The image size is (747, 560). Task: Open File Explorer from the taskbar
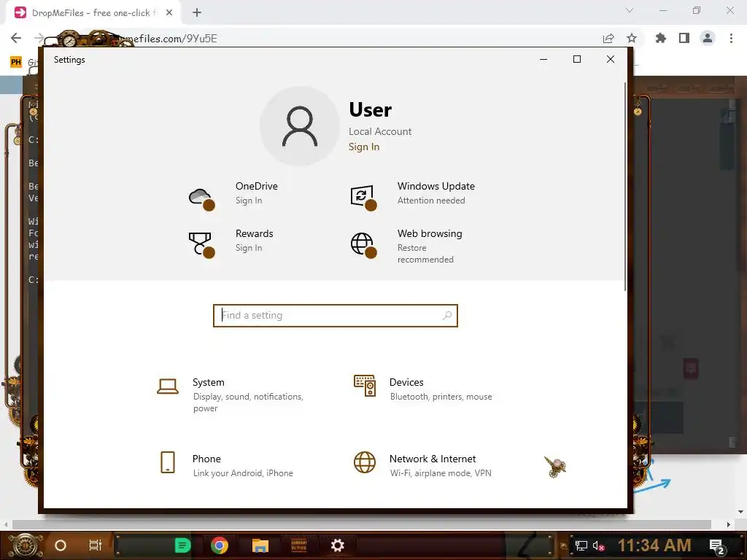(x=260, y=545)
